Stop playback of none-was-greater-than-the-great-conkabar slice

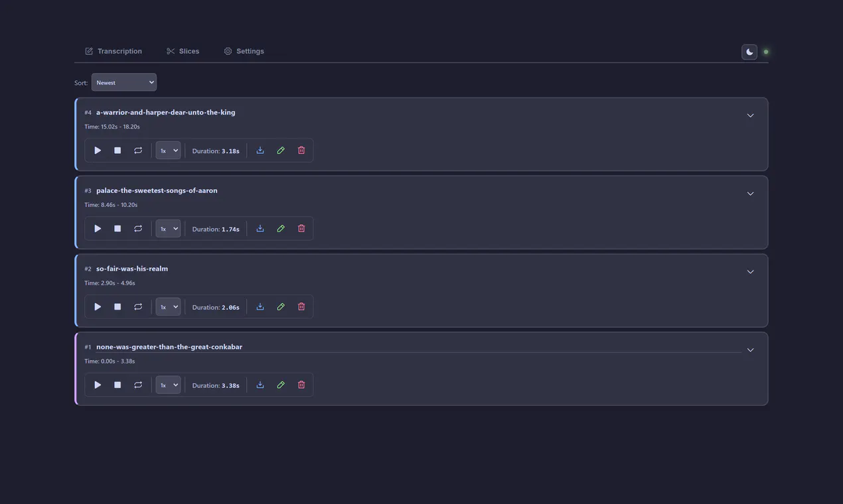tap(117, 385)
